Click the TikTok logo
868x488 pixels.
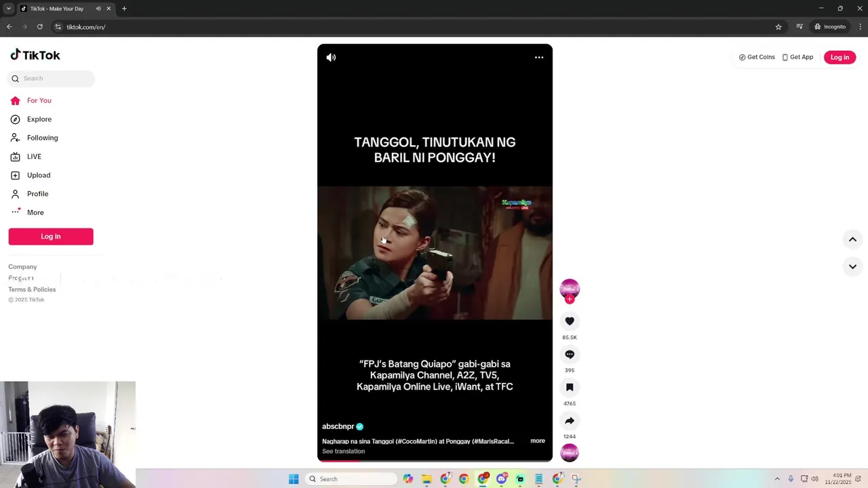(35, 55)
